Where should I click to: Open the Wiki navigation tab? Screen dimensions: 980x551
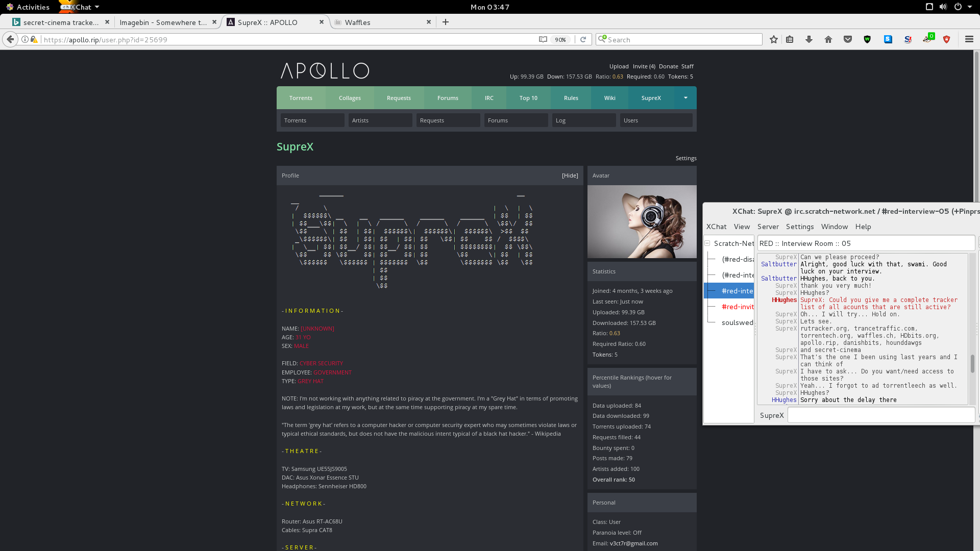pos(609,98)
